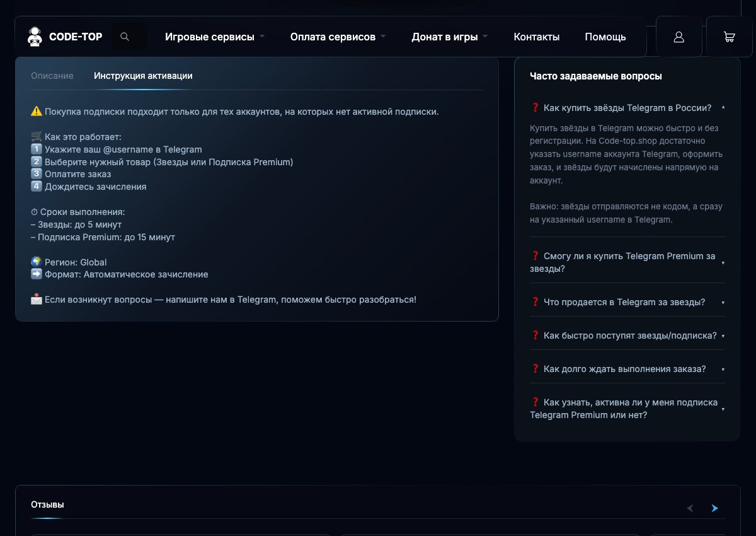Click the CODE-TOP robot logo icon
Screen dimensions: 756x536
coord(35,37)
